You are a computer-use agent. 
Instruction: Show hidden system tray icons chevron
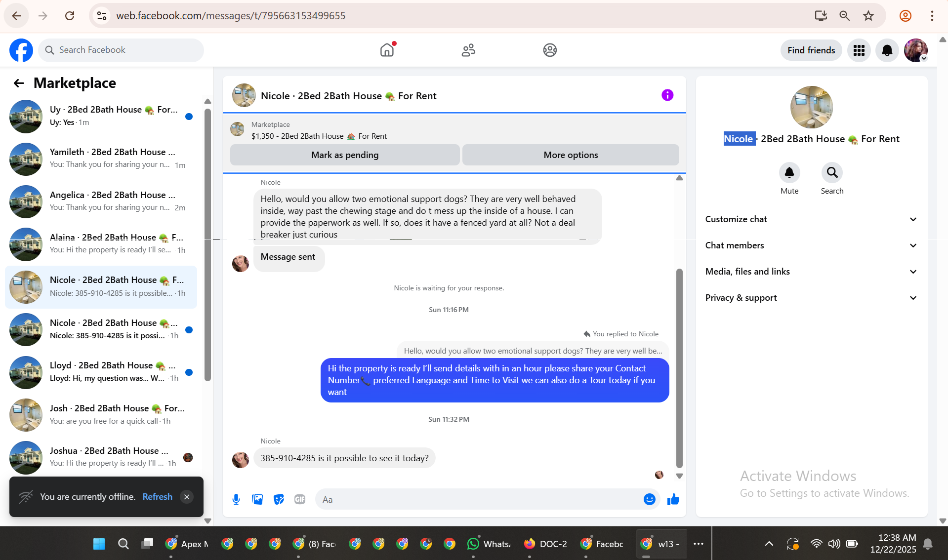click(x=769, y=544)
